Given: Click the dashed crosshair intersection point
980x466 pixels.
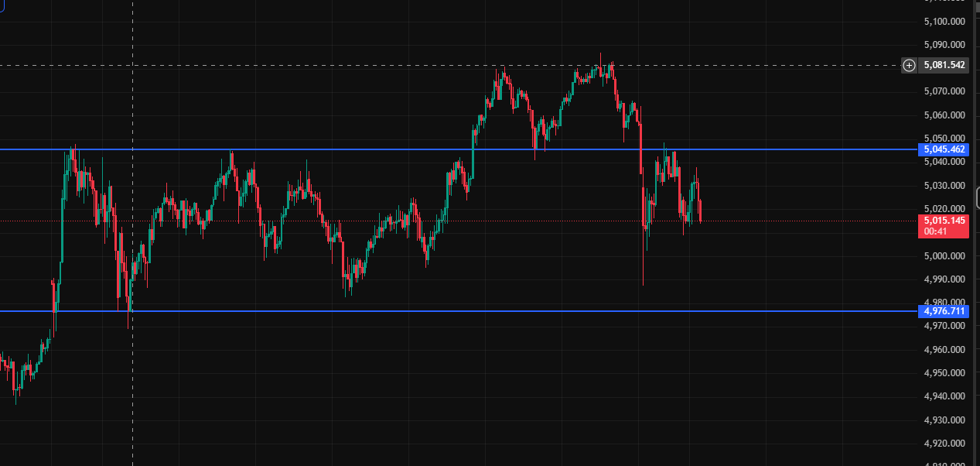Looking at the screenshot, I should point(133,65).
